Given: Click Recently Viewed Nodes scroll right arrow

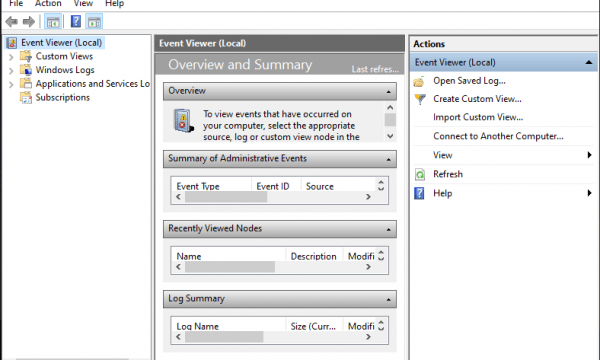Looking at the screenshot, I should point(368,267).
